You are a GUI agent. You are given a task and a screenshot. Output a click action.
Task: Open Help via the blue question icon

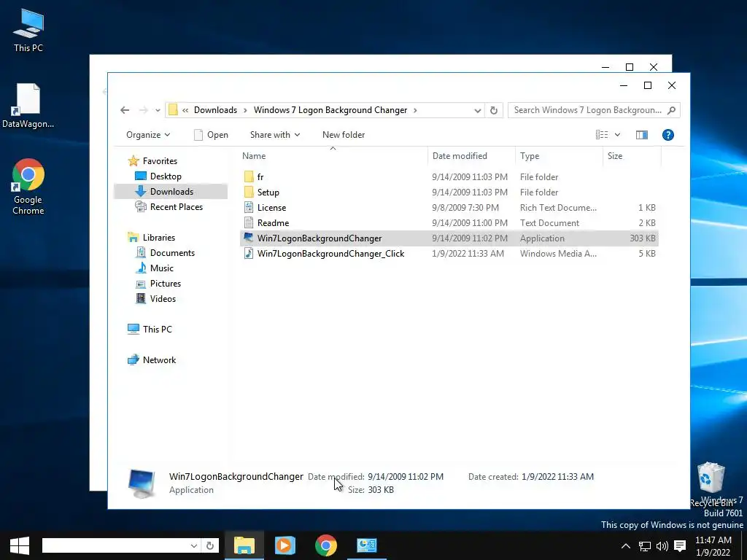[668, 135]
